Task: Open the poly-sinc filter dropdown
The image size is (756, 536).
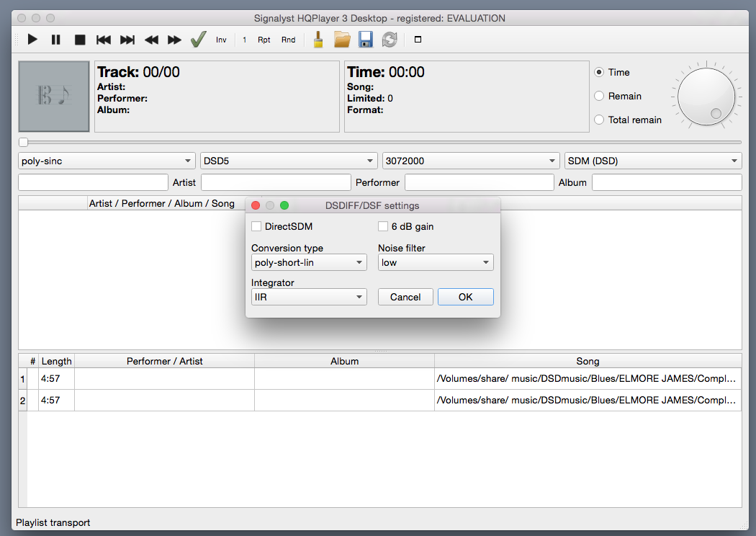Action: (107, 161)
